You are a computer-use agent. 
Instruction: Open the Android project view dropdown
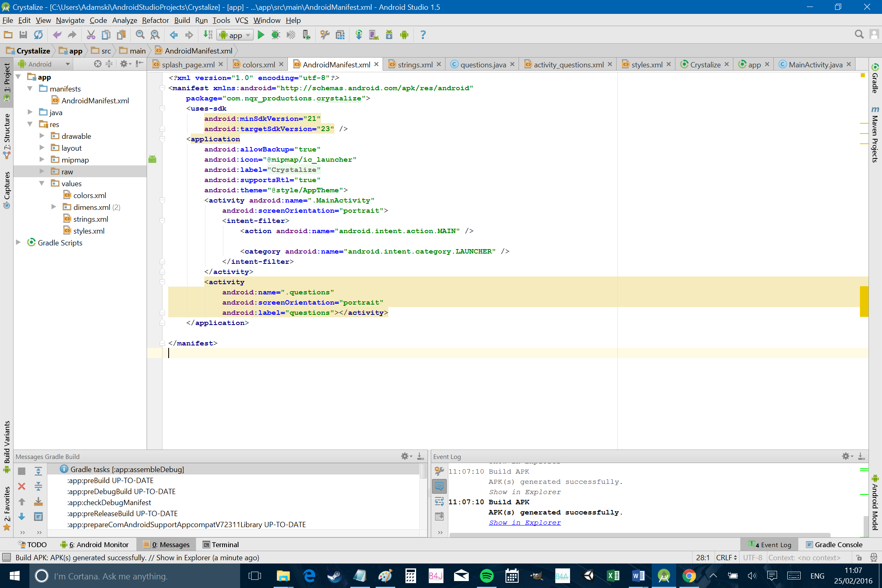[x=44, y=64]
